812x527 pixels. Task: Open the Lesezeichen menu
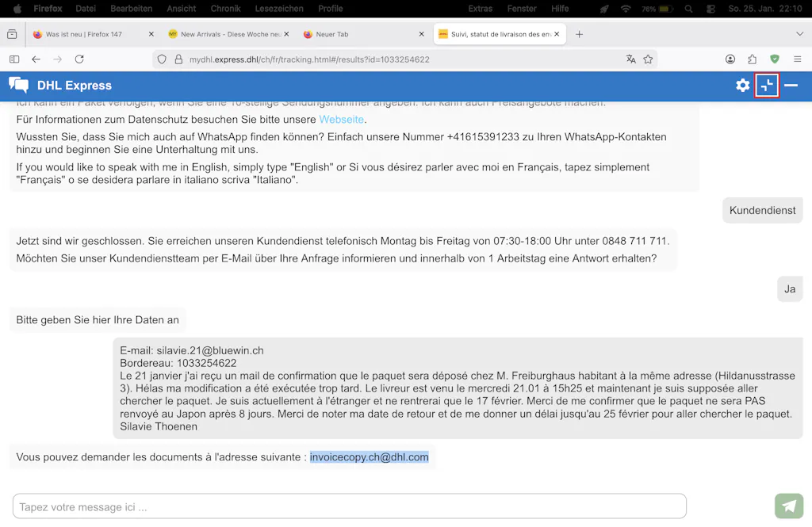[279, 8]
